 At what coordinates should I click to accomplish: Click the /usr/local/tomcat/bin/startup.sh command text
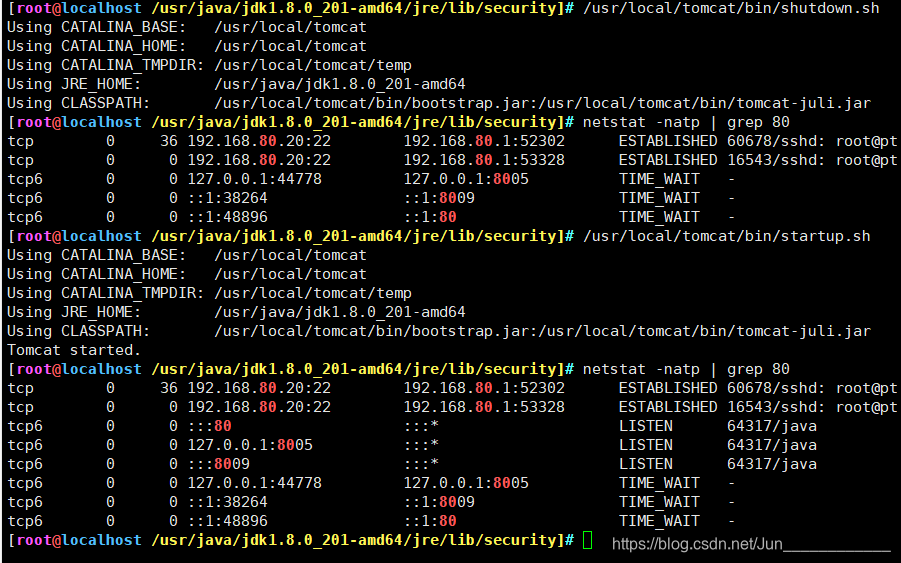point(726,236)
